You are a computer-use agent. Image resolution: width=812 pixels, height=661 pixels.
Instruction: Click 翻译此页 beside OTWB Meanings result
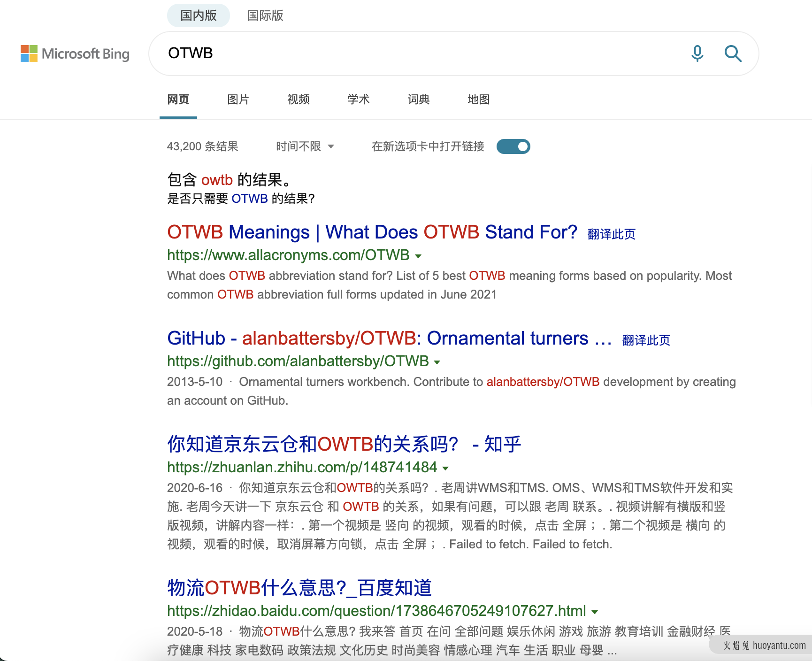coord(612,234)
